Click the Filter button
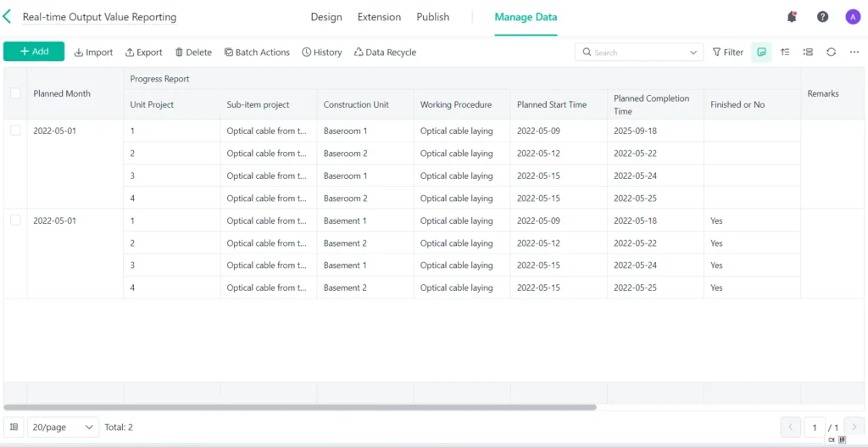 [x=727, y=53]
